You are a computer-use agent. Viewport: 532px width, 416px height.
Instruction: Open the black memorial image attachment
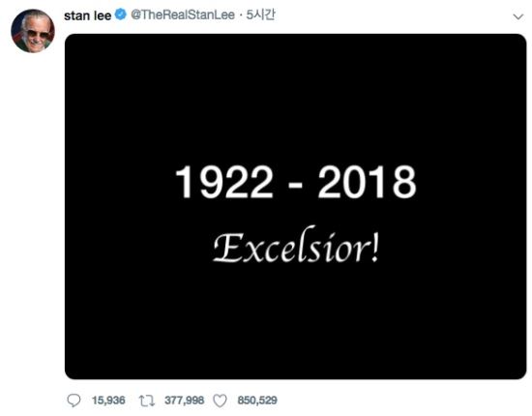point(296,206)
